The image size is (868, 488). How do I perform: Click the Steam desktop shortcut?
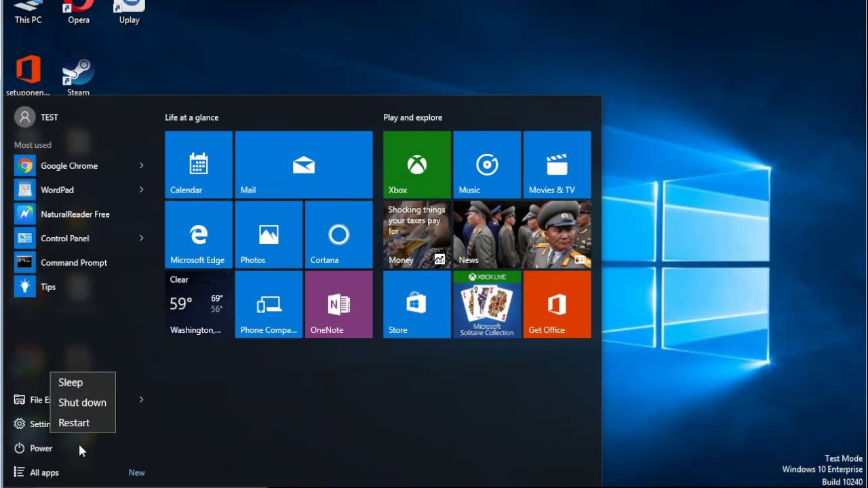pos(78,77)
